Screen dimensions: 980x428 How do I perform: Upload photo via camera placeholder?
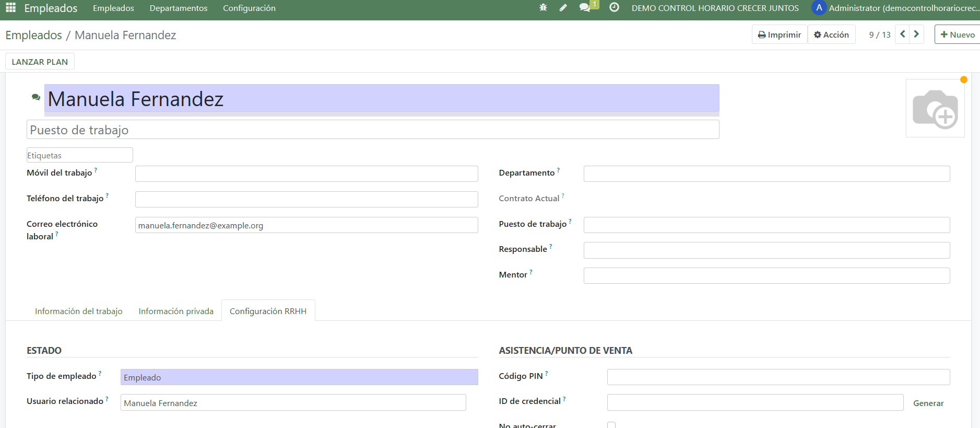tap(935, 109)
